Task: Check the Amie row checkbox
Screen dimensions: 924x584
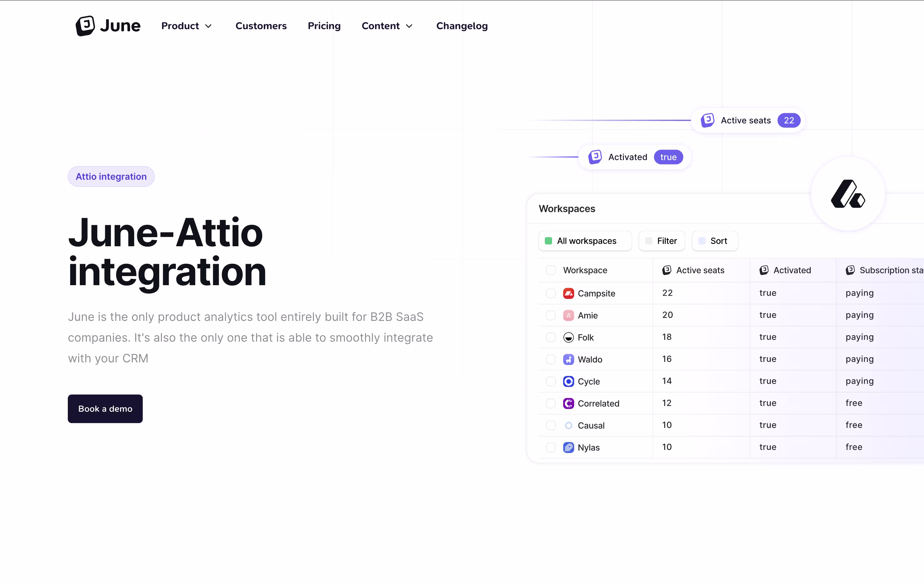Action: coord(551,315)
